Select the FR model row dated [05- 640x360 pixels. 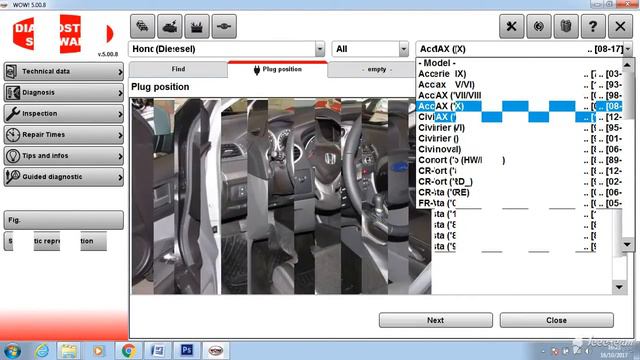[x=519, y=203]
